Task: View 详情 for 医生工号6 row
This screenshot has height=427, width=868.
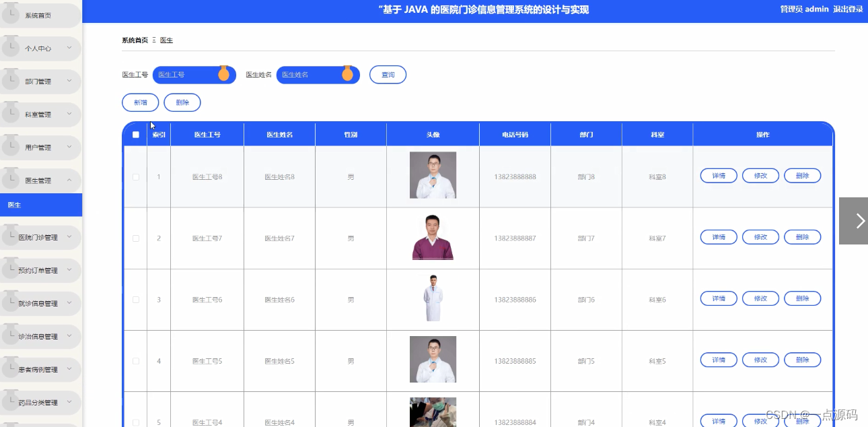Action: pos(719,298)
